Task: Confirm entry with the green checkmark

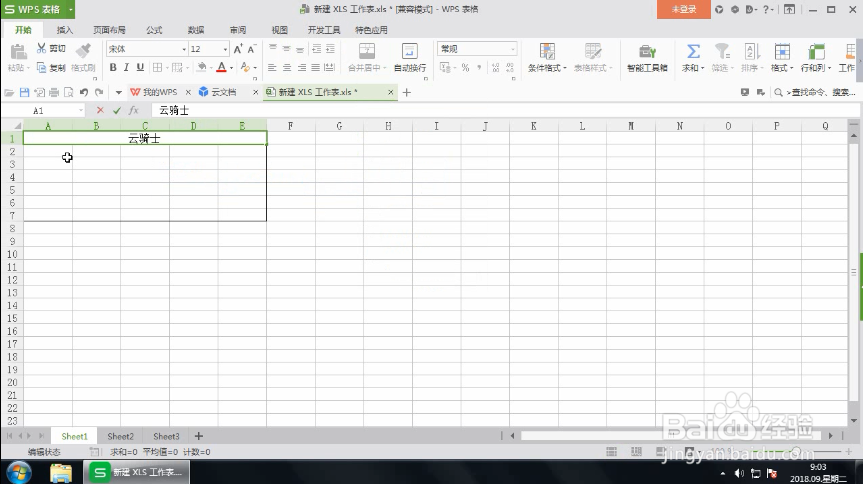Action: pos(117,110)
